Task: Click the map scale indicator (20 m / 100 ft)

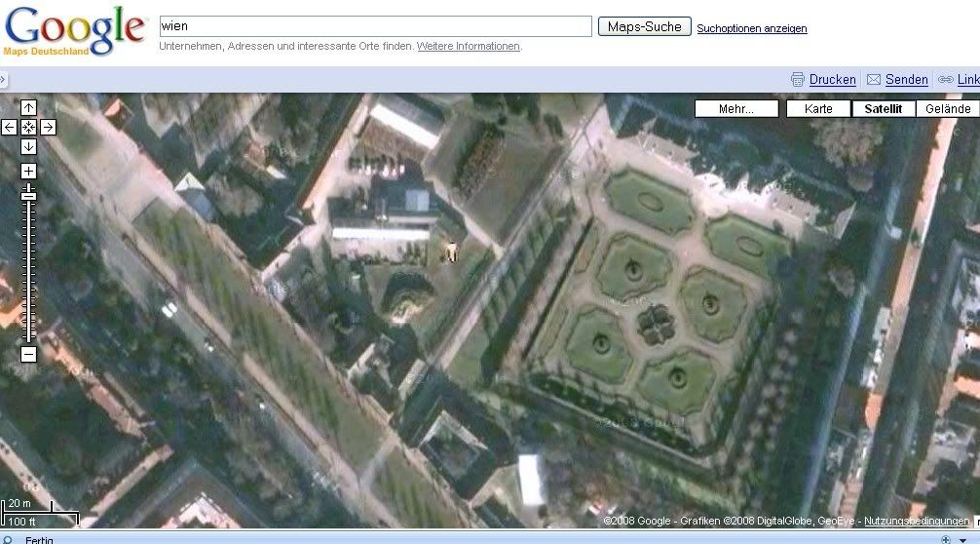Action: (x=40, y=513)
